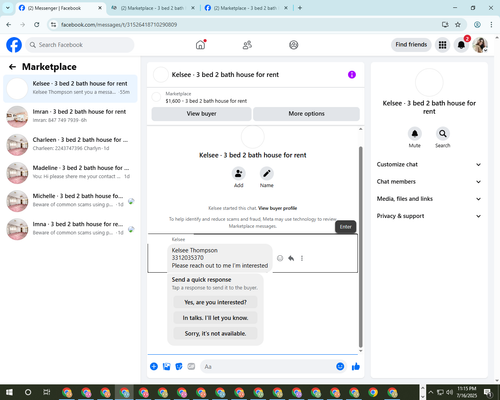
Task: Send quick response 'In talks. I'll let you know.'
Action: (x=215, y=318)
